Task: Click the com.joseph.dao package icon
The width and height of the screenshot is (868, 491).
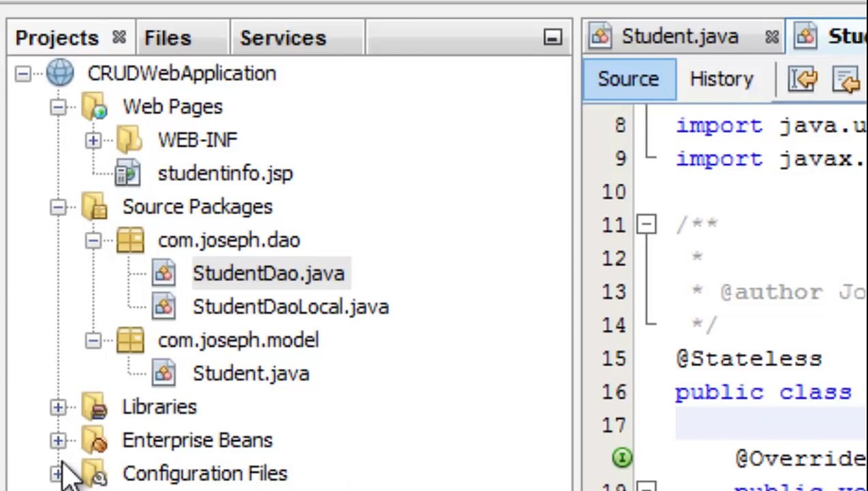Action: pyautogui.click(x=130, y=240)
